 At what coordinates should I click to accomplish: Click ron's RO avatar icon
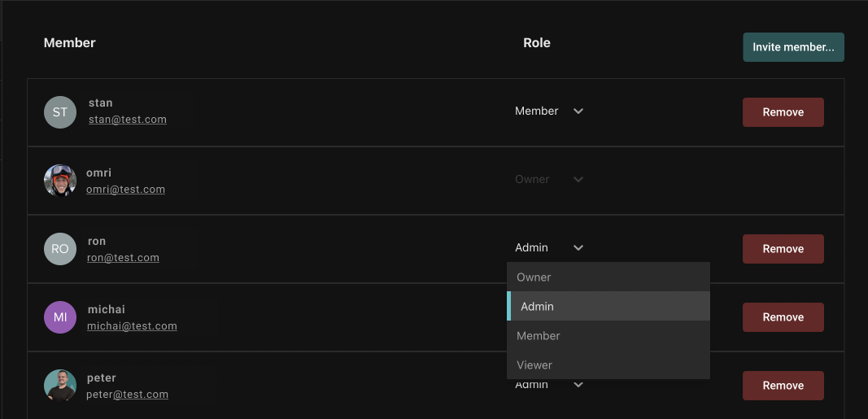(x=59, y=249)
